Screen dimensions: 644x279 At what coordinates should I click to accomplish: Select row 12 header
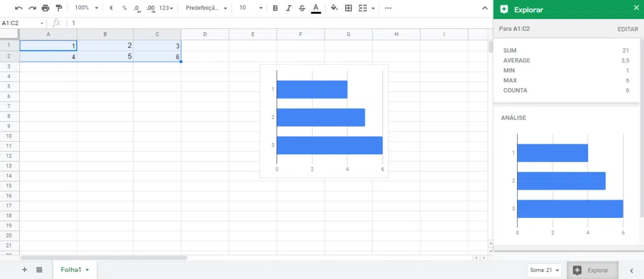click(9, 156)
